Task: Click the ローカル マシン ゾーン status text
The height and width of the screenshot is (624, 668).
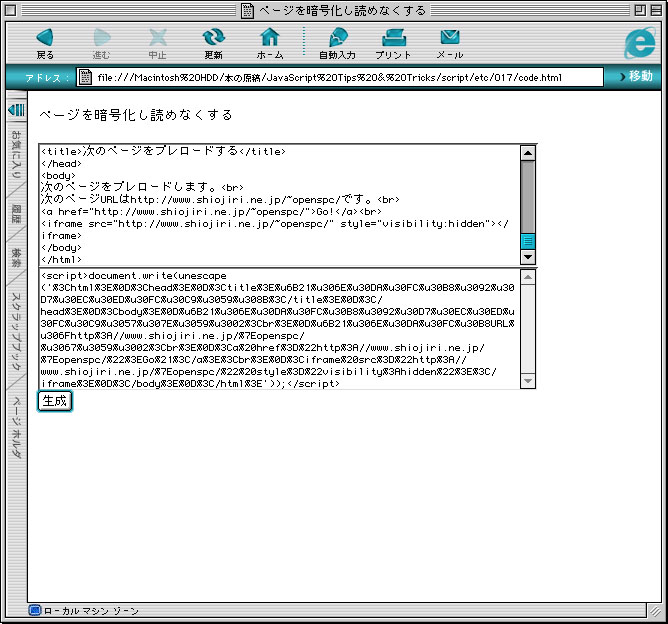Action: click(91, 611)
